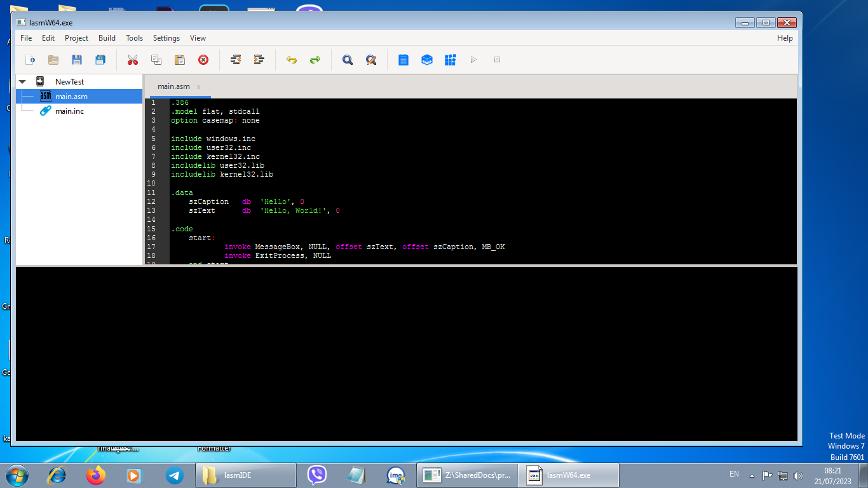Open the Help menu
This screenshot has height=488, width=868.
(785, 38)
